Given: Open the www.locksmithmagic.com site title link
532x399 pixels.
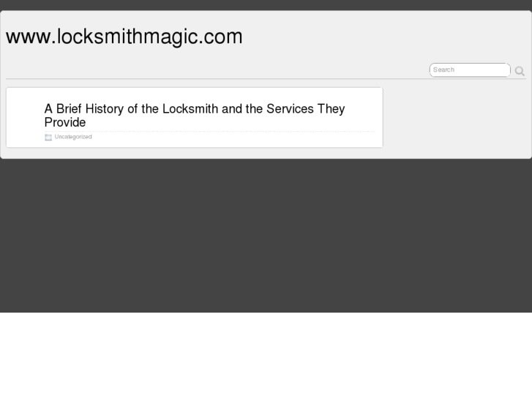Looking at the screenshot, I should click(x=124, y=37).
